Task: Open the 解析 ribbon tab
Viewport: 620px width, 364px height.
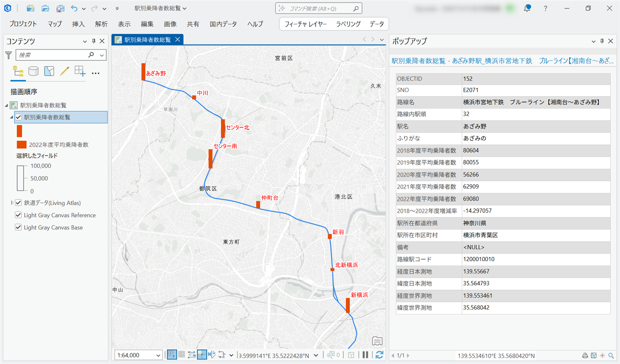Action: (x=101, y=24)
